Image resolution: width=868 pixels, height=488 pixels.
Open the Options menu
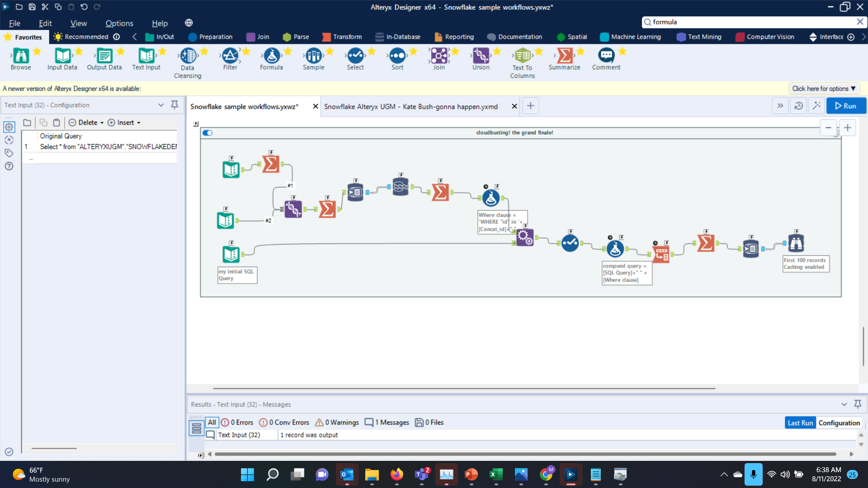tap(119, 23)
